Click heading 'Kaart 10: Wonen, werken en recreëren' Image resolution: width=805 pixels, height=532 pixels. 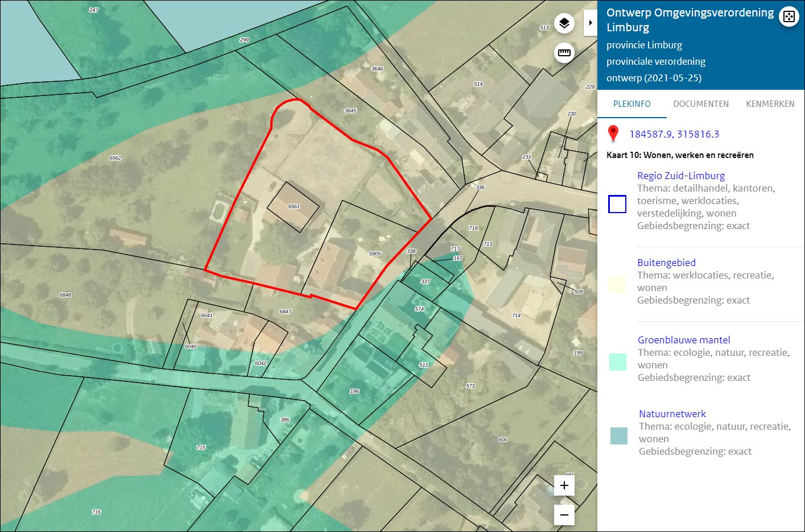pyautogui.click(x=680, y=155)
